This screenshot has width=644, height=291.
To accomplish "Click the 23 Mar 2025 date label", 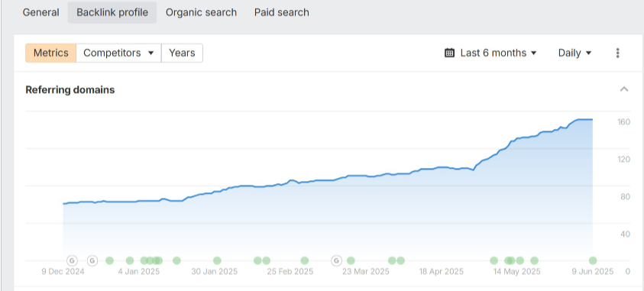I will (365, 272).
